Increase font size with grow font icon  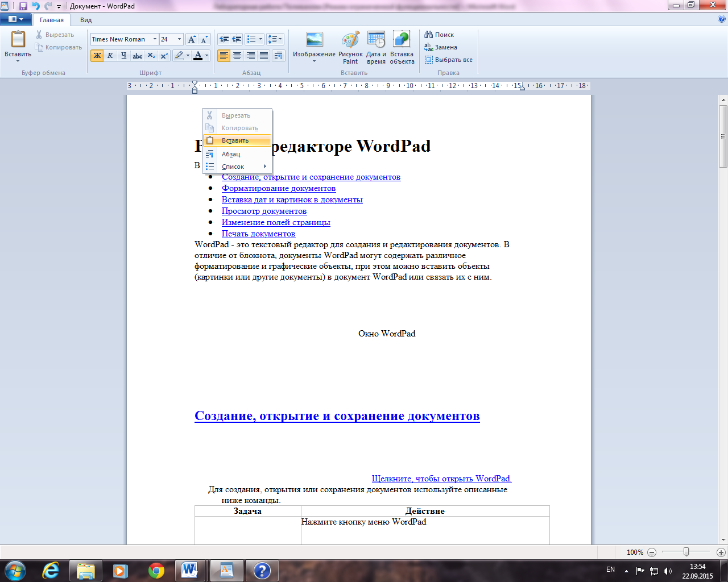(x=192, y=39)
